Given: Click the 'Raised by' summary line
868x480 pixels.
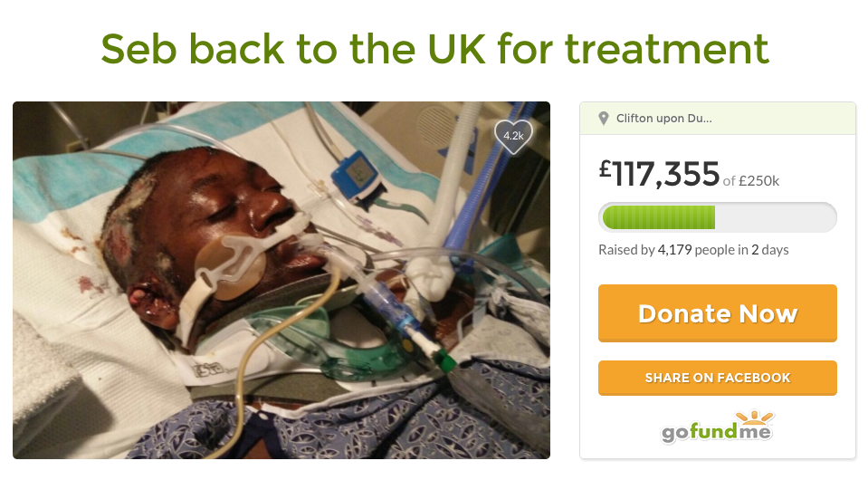Looking at the screenshot, I should [693, 250].
